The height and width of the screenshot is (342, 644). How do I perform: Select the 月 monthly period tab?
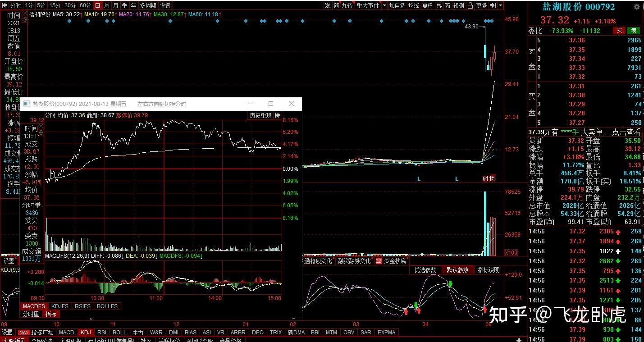point(116,5)
